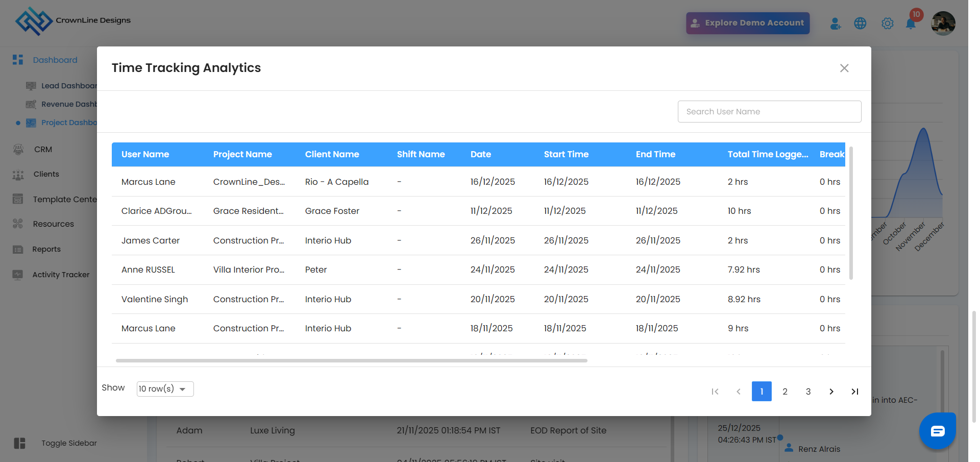Screen dimensions: 980x462
Task: Click the Toggle Sidebar icon
Action: tap(20, 443)
